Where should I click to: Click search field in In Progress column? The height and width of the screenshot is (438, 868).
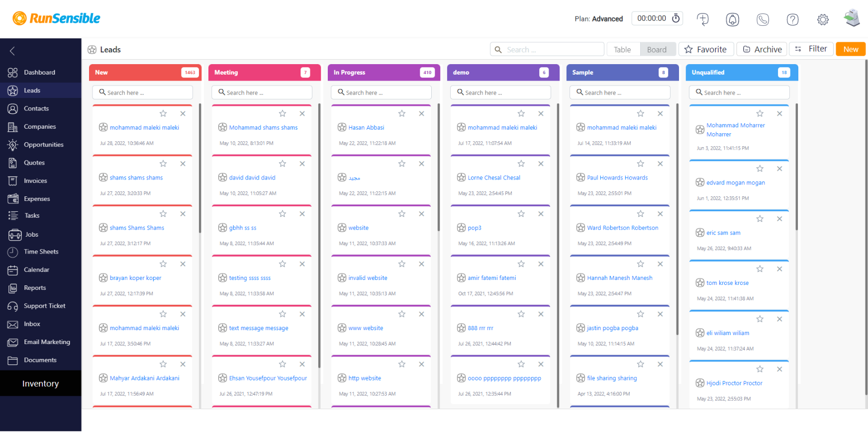(381, 92)
